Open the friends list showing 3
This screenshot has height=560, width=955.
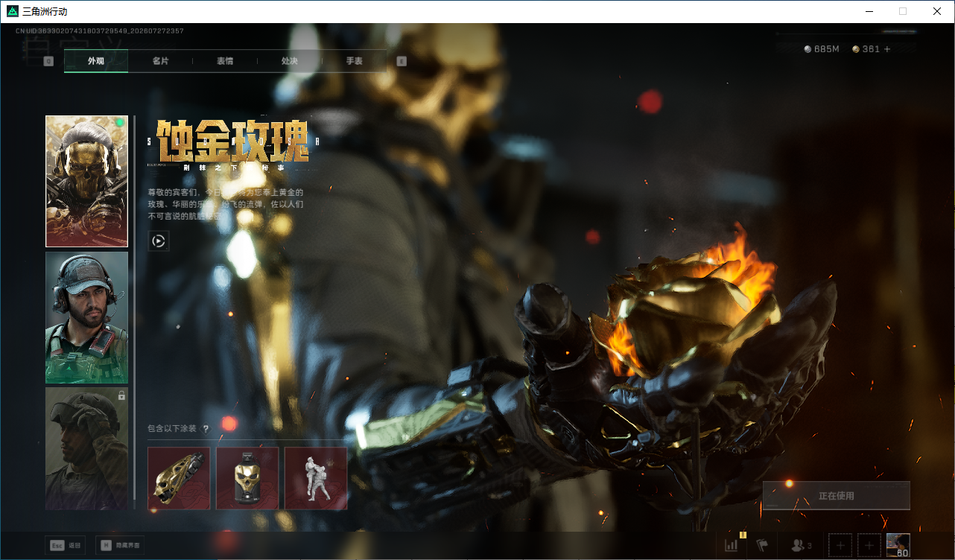click(802, 545)
